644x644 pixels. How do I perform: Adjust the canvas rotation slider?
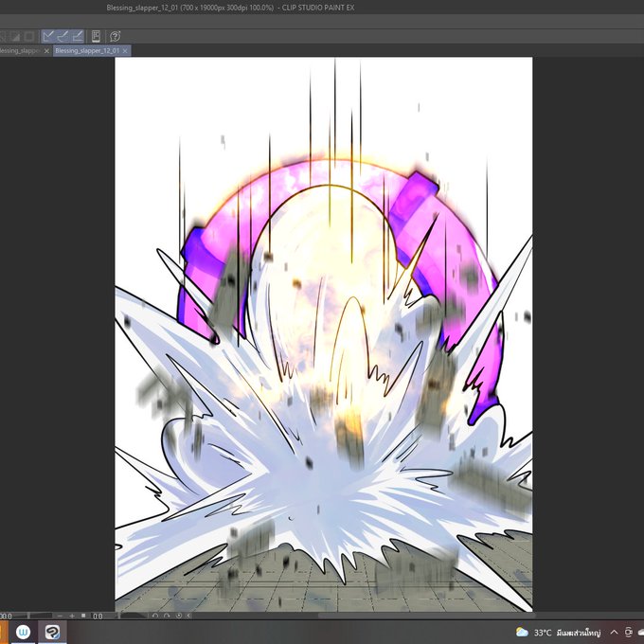(x=134, y=617)
